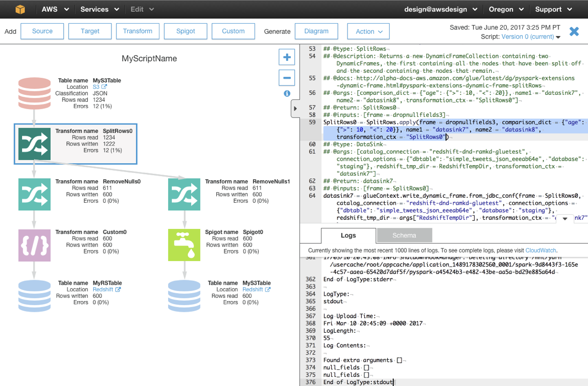
Task: Zoom in the diagram with plus icon
Action: tap(287, 57)
